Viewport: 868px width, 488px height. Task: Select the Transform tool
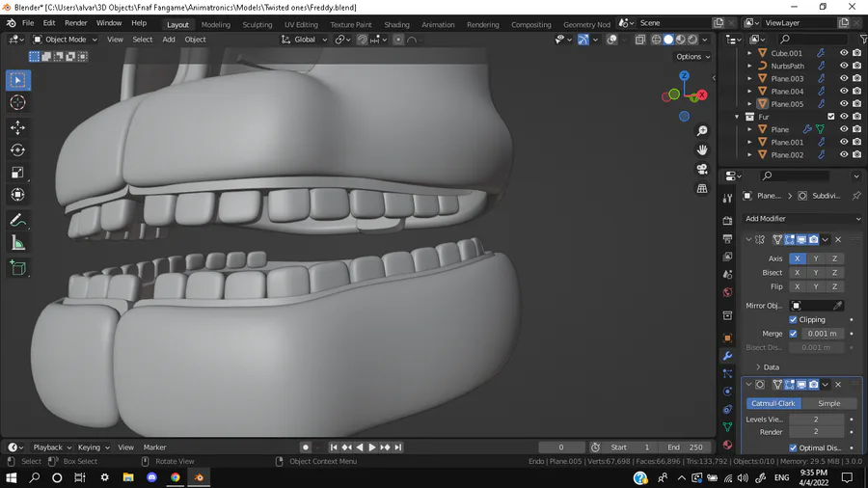[x=17, y=195]
